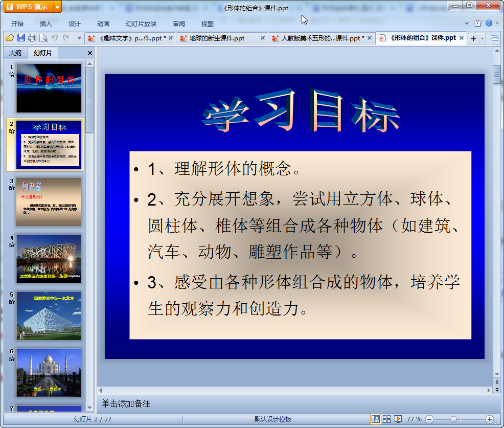Screen dimensions: 504x428
Task: Close the 人教版美术五形的 document tab
Action: [x=370, y=38]
